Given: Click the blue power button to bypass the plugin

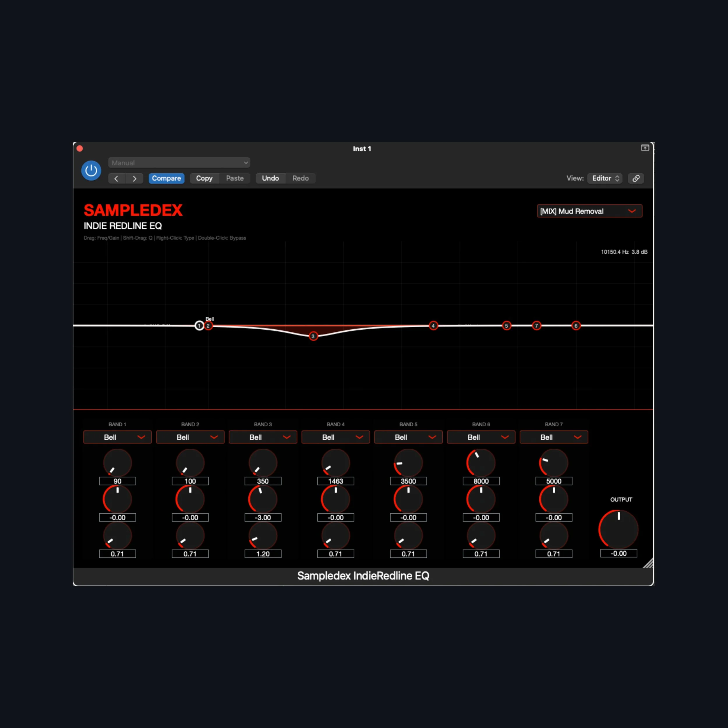Looking at the screenshot, I should click(91, 170).
